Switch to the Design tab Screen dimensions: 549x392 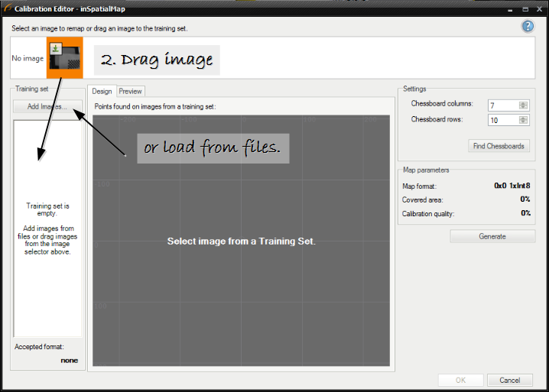coord(102,91)
